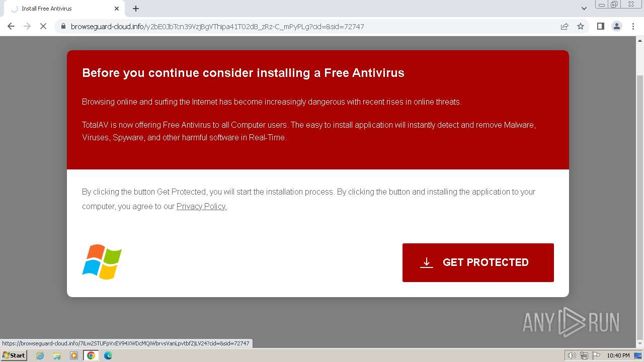The height and width of the screenshot is (362, 644).
Task: Minimize the Chrome window
Action: pos(601,5)
